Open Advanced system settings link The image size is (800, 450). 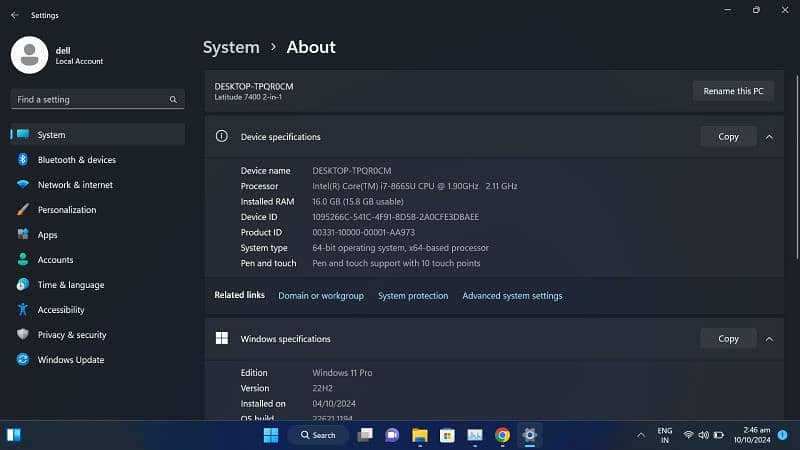point(512,296)
